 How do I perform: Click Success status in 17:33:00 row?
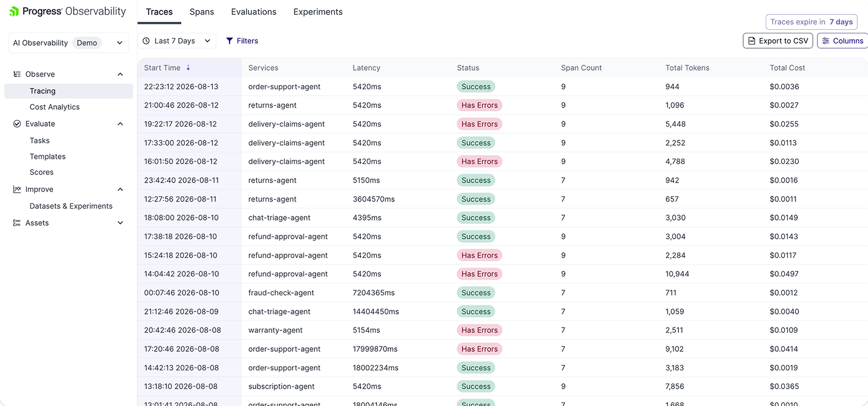coord(476,143)
